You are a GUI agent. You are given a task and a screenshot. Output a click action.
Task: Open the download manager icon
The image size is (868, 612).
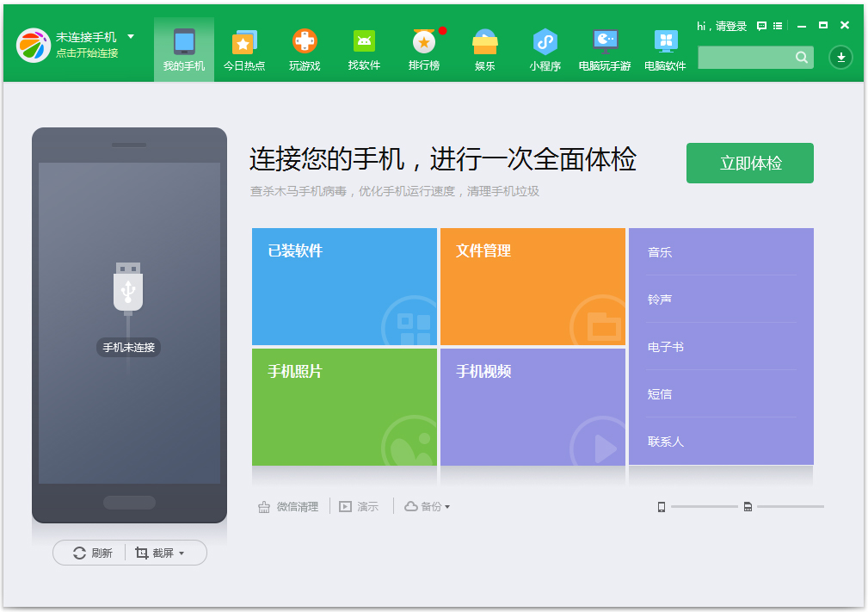839,57
